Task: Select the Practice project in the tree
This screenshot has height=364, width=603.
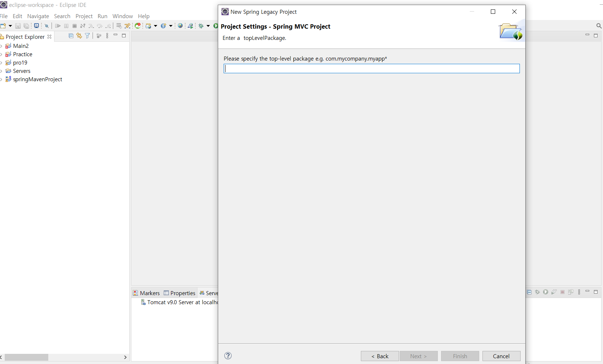Action: click(x=23, y=54)
